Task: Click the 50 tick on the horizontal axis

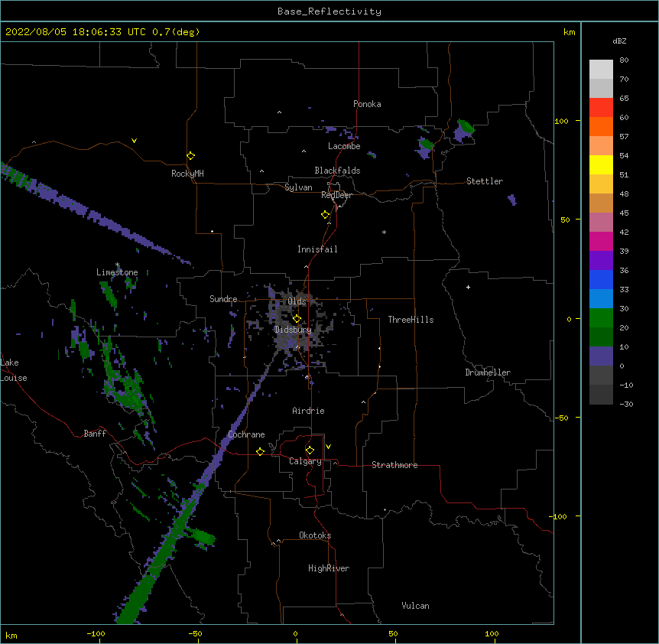Action: 393,633
